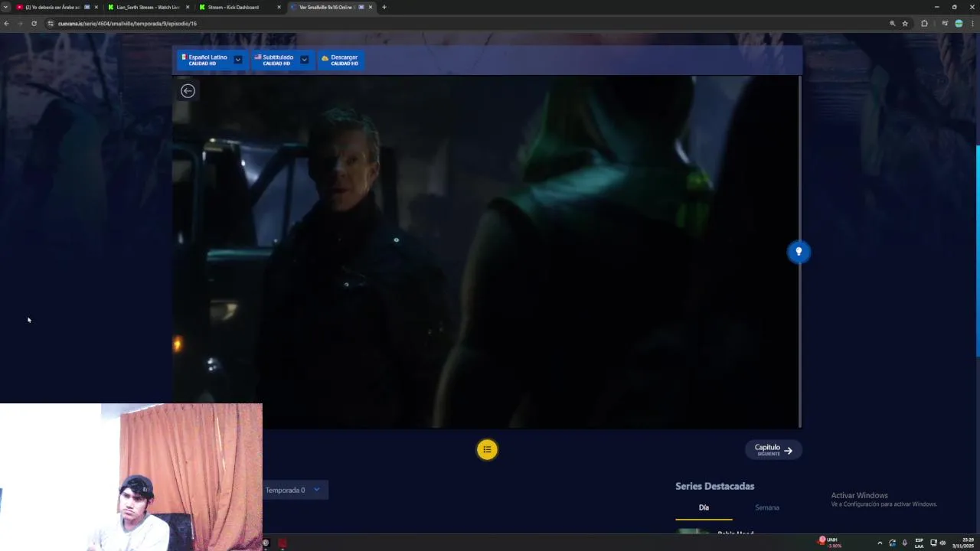
Task: Click the microphone icon in system tray
Action: 905,543
